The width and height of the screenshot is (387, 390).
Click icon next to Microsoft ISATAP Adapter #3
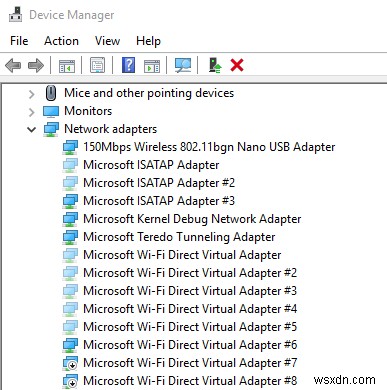(70, 201)
